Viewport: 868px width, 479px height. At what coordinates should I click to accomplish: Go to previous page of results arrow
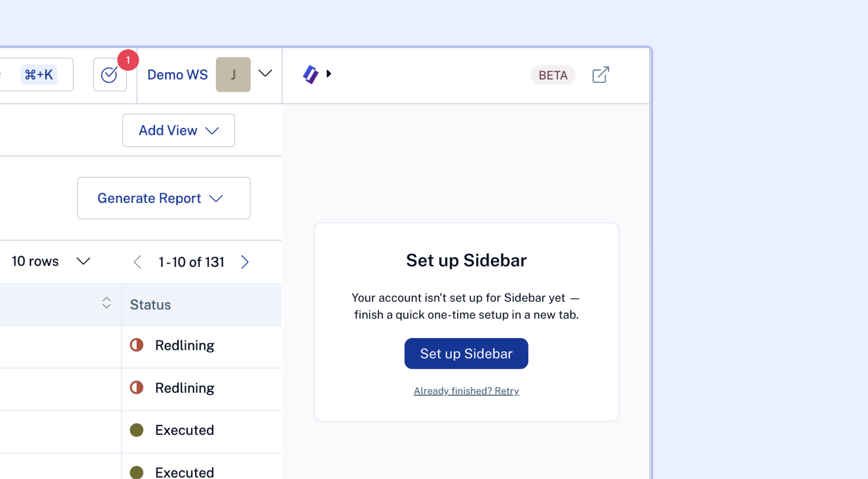(x=137, y=262)
